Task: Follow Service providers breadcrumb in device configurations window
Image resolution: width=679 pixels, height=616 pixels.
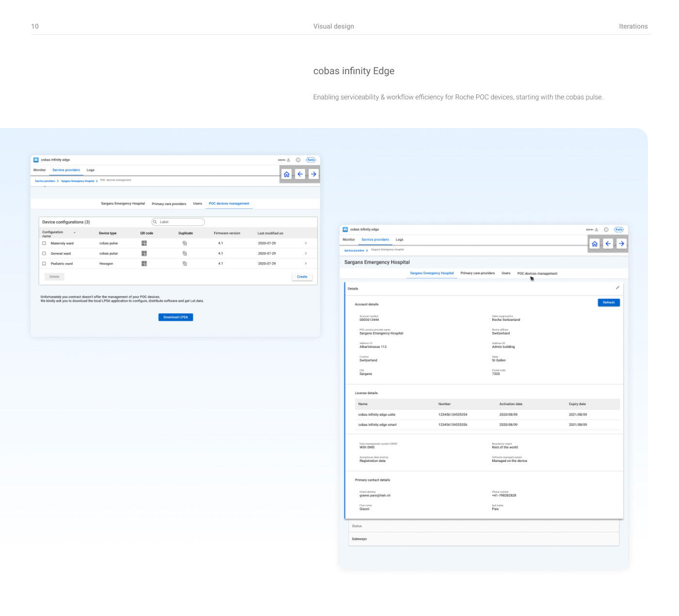Action: click(45, 181)
